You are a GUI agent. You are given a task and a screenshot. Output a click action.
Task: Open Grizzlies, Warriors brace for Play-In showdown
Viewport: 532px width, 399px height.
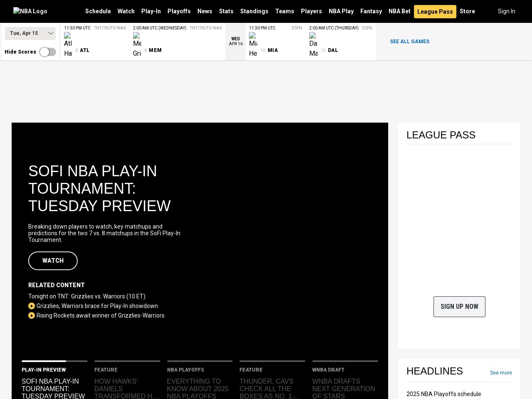[97, 306]
